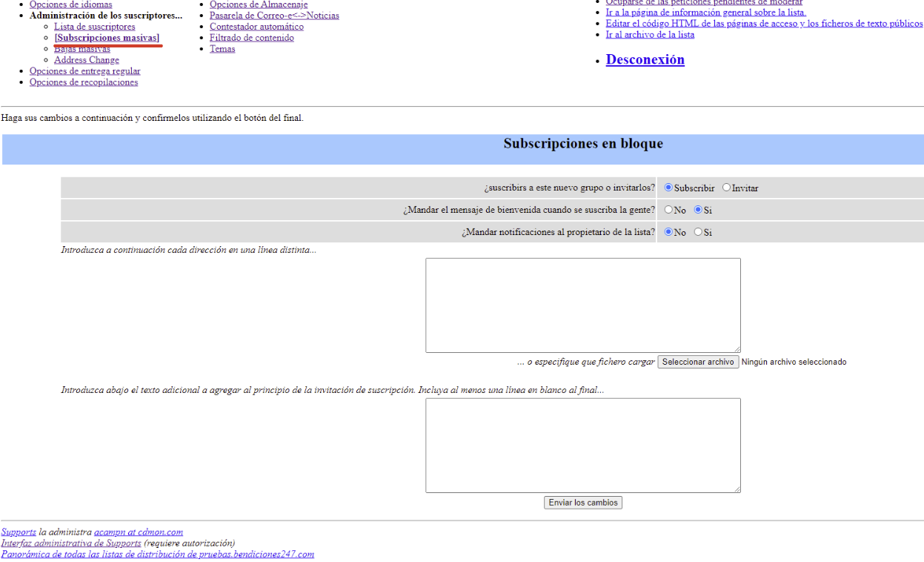Image resolution: width=924 pixels, height=562 pixels.
Task: Click '... o especifique que fichero cargar' text
Action: click(586, 362)
